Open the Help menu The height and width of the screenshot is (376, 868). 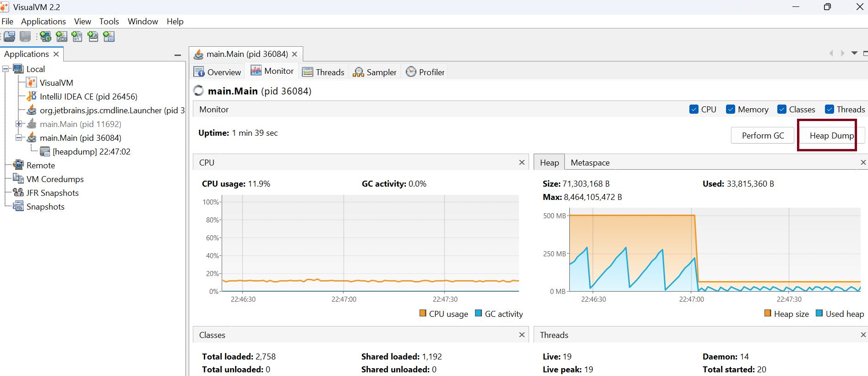(x=175, y=22)
